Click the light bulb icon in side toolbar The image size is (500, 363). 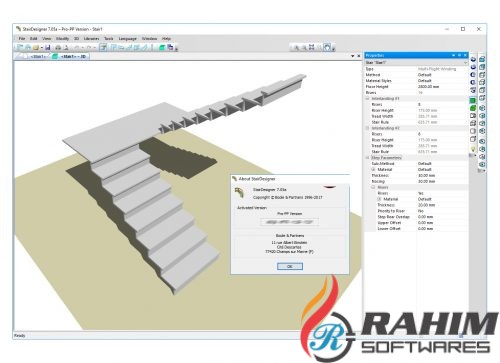pos(473,149)
